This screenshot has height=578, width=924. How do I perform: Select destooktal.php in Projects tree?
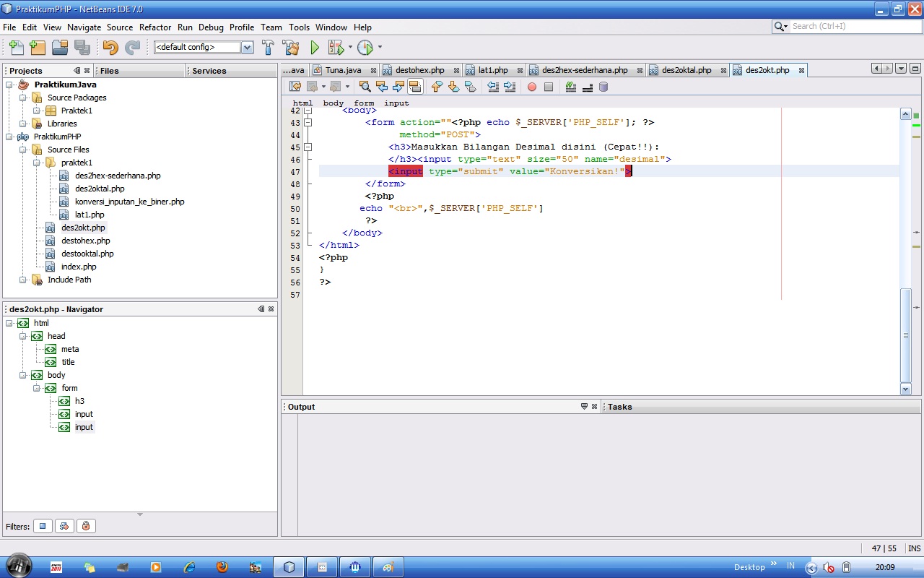87,254
